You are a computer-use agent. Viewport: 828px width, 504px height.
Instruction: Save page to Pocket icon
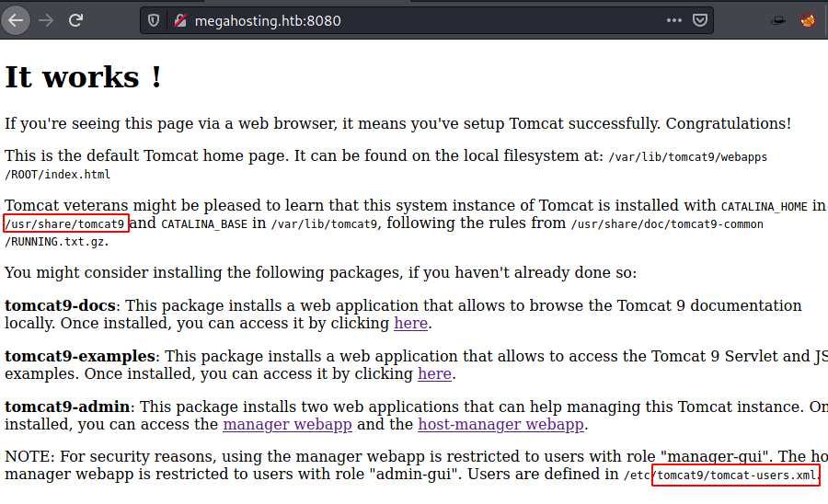point(700,20)
